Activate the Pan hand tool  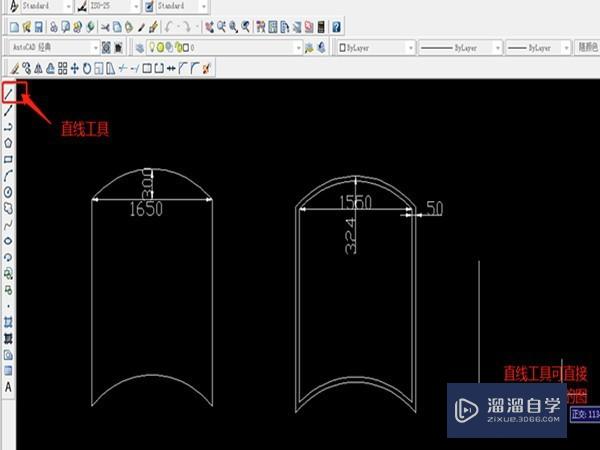pyautogui.click(x=209, y=27)
